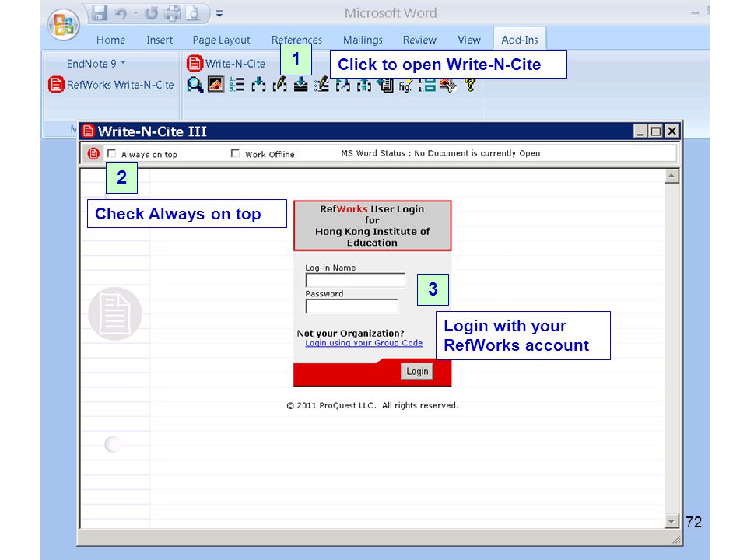This screenshot has width=747, height=560.
Task: Open the References tab
Action: coord(296,40)
